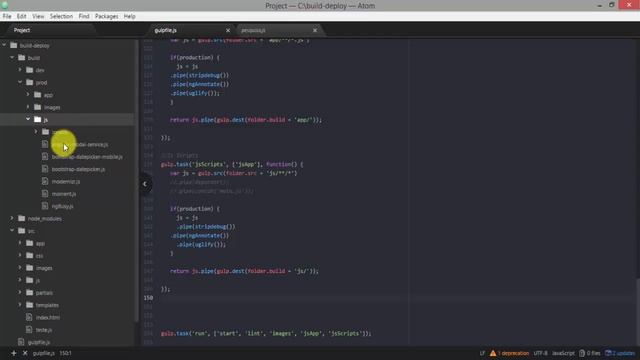640x360 pixels.
Task: Click line number 150 in the gutter
Action: [x=148, y=298]
